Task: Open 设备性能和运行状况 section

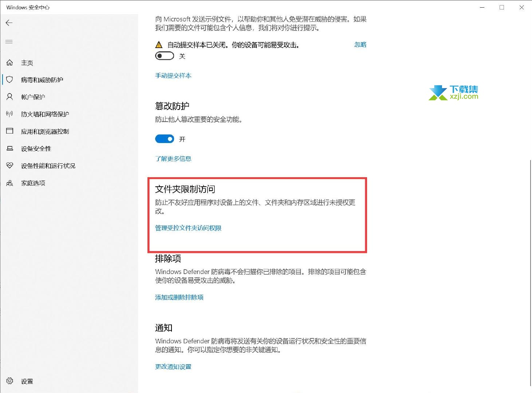Action: click(48, 166)
